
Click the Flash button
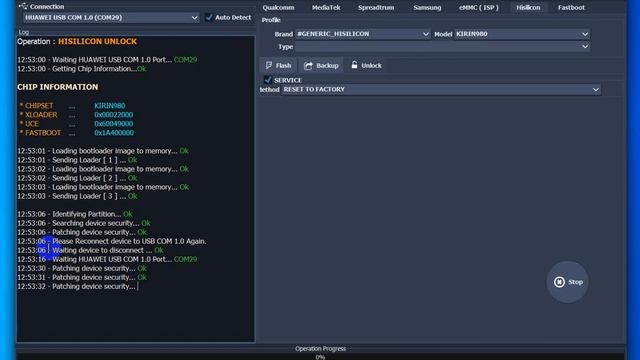tap(278, 65)
